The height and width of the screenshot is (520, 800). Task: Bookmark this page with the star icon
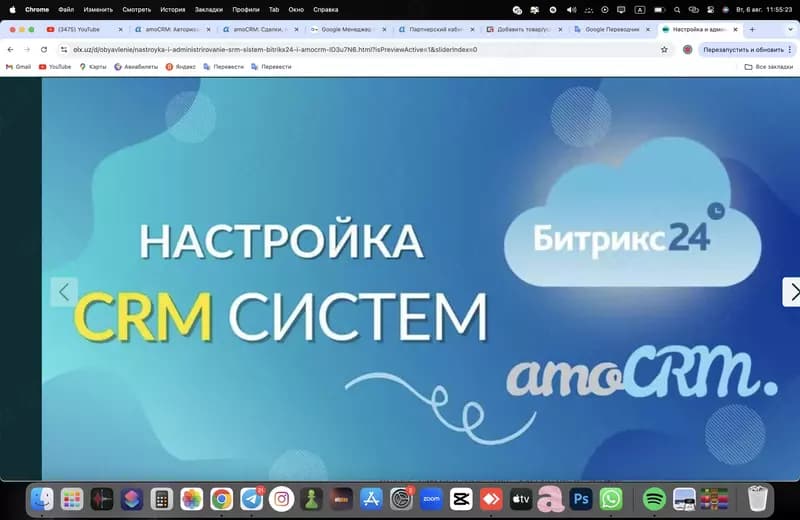[x=664, y=49]
